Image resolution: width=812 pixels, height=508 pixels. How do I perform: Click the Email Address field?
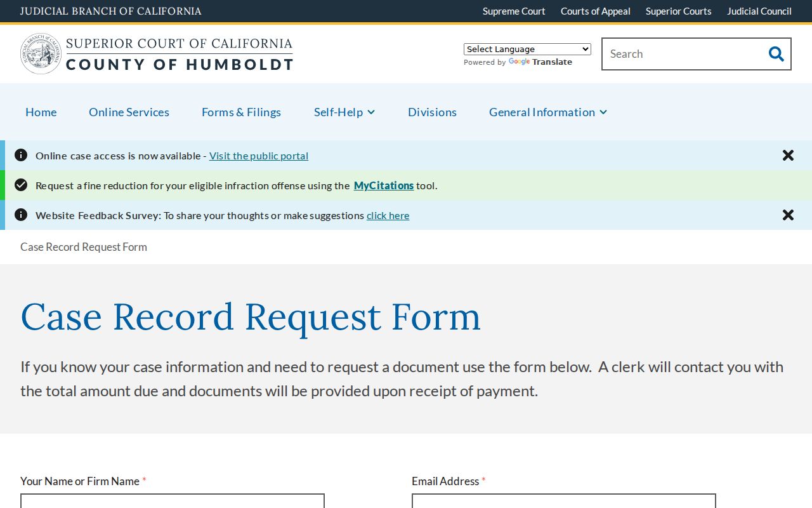[564, 501]
